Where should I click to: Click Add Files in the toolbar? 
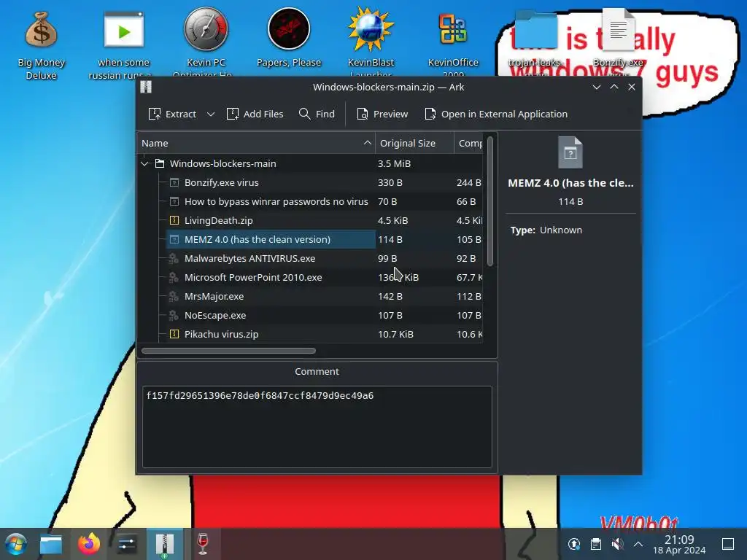(x=255, y=114)
